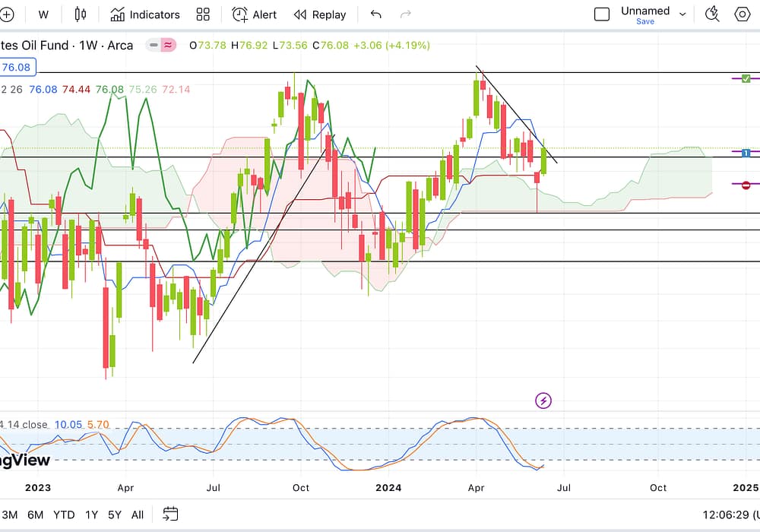
Task: Toggle the layout selection square checkbox
Action: [602, 14]
